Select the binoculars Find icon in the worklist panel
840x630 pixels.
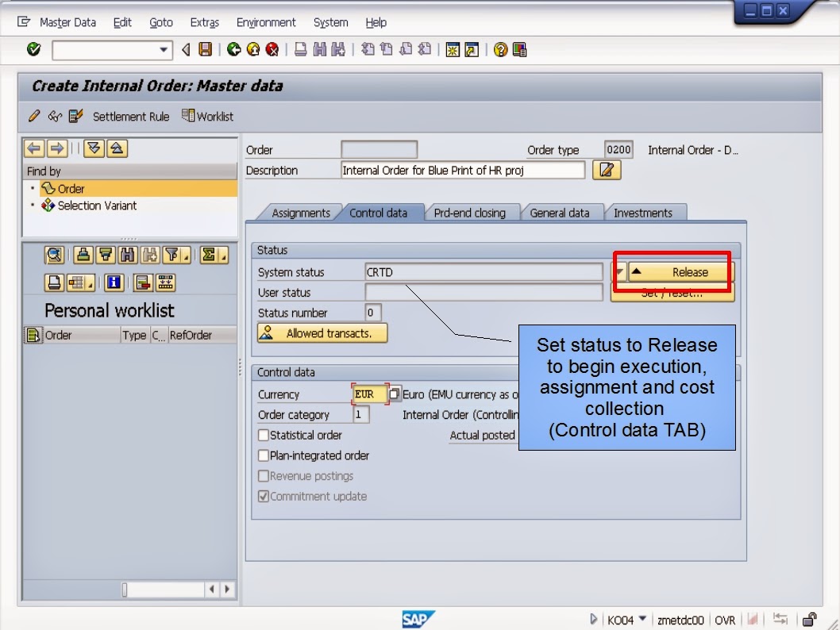tap(128, 255)
